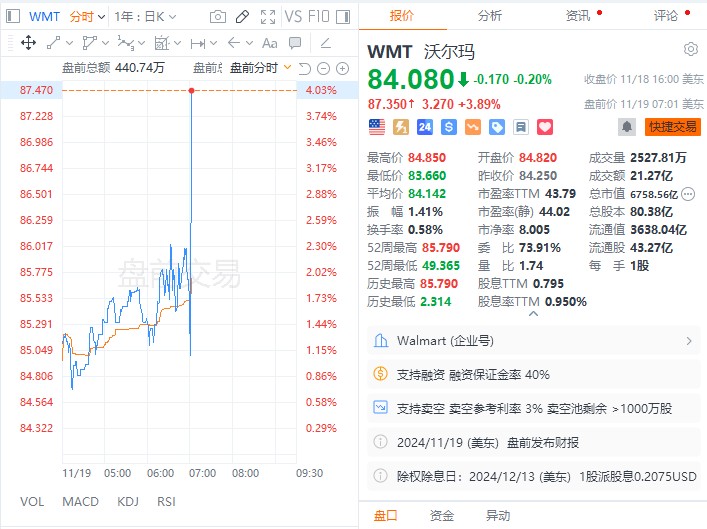This screenshot has width=707, height=529.
Task: Take a chart snapshot with camera icon
Action: (218, 17)
